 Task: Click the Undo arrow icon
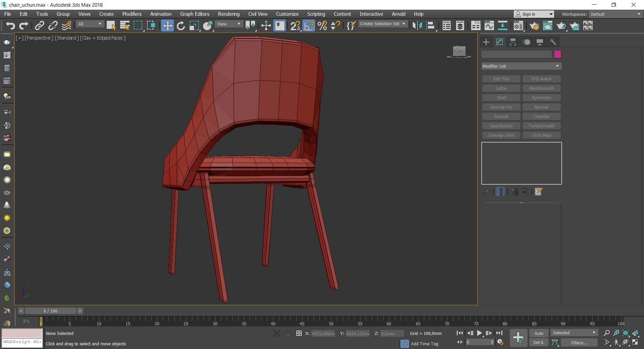click(10, 25)
